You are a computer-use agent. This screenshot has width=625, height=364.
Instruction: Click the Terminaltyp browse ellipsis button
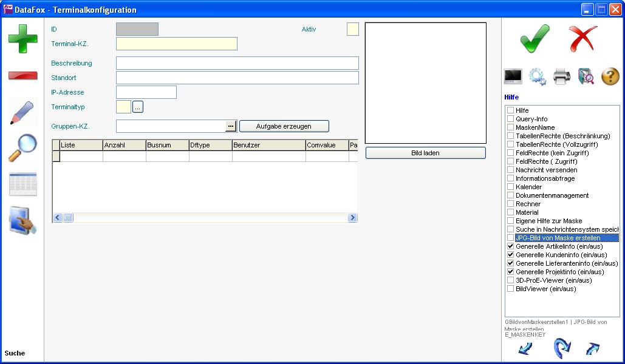coord(138,107)
